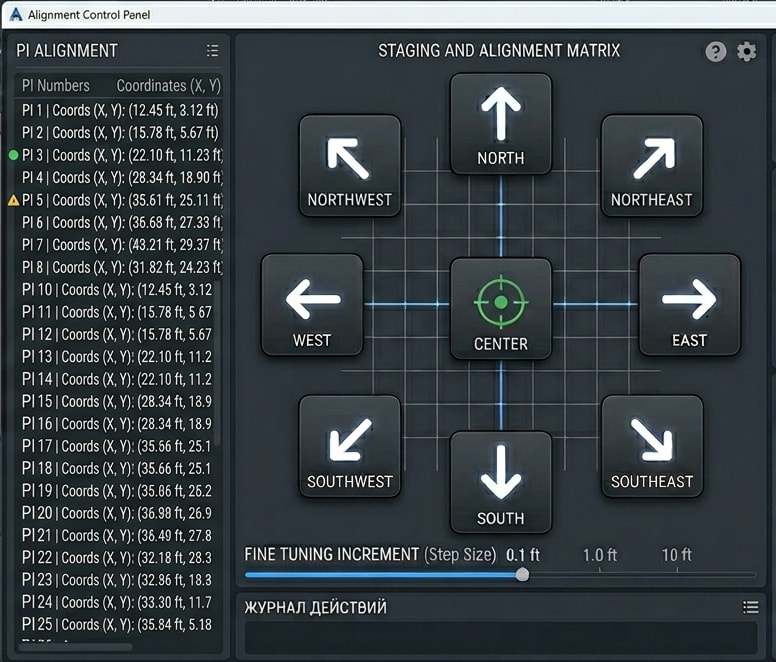Select the PI 25 row (35.84 ft, 5.18)

(115, 624)
